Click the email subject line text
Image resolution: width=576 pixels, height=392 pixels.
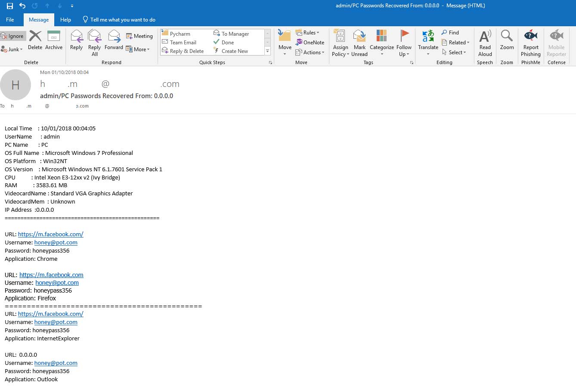[106, 96]
